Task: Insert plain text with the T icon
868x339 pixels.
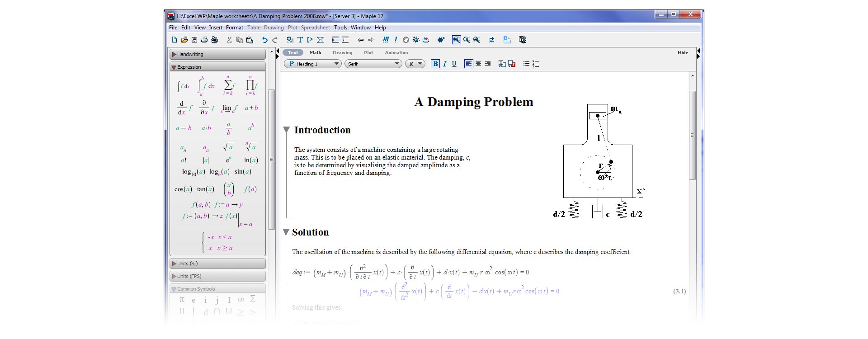Action: pos(300,40)
